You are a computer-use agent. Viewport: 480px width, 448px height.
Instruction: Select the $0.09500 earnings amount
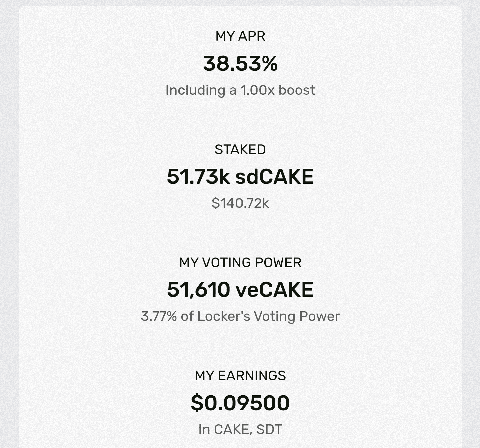click(x=240, y=403)
